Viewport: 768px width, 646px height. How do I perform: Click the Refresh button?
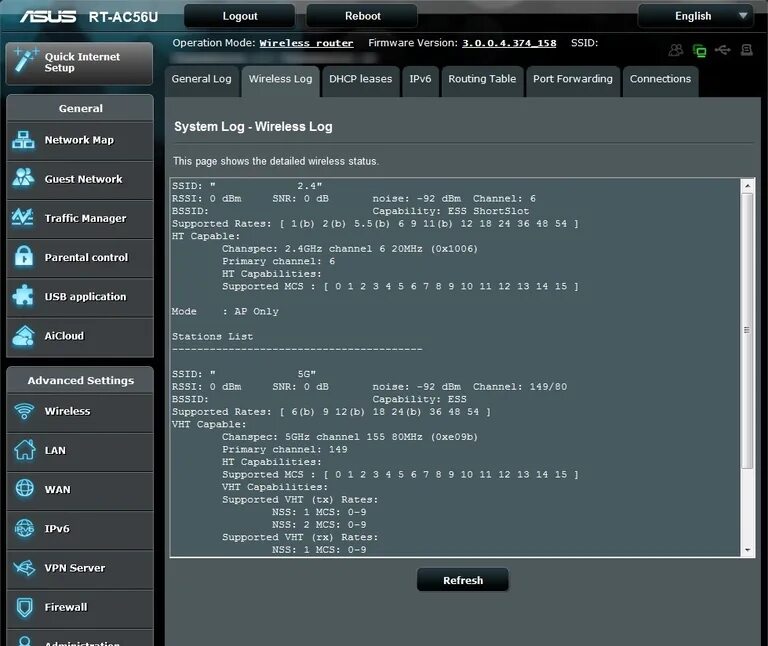(x=463, y=580)
